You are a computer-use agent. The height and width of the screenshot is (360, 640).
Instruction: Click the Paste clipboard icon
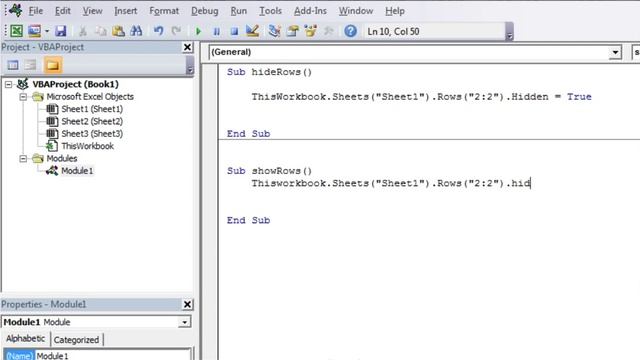pyautogui.click(x=118, y=31)
